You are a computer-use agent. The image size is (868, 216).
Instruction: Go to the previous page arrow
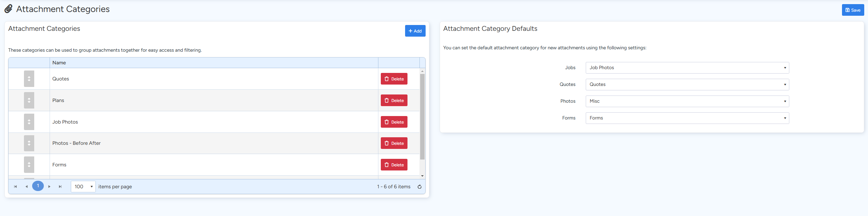tap(27, 187)
